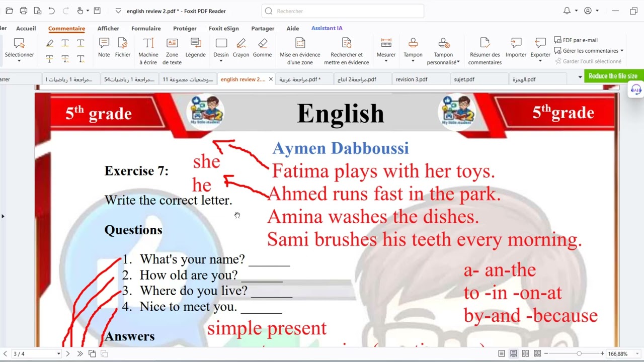Open the Formulaire ribbon tab
Image resolution: width=644 pixels, height=362 pixels.
click(x=146, y=29)
